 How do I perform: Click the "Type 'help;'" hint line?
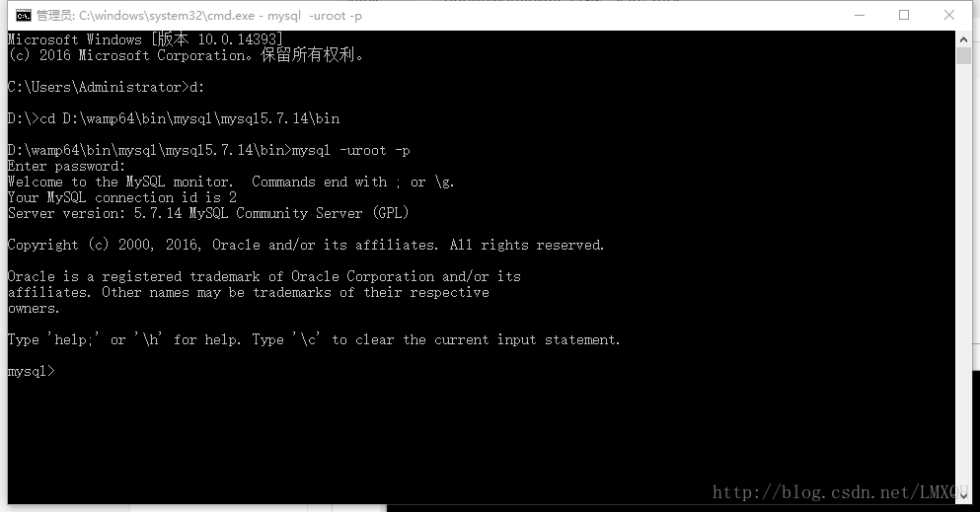pyautogui.click(x=314, y=339)
